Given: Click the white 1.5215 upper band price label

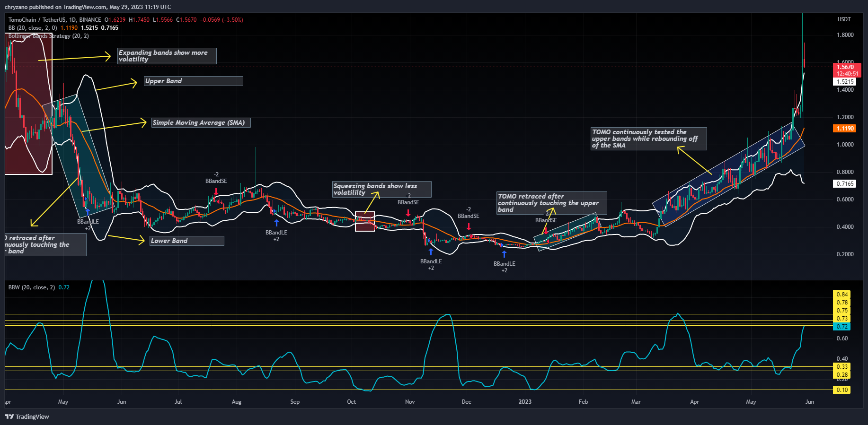Looking at the screenshot, I should point(845,82).
